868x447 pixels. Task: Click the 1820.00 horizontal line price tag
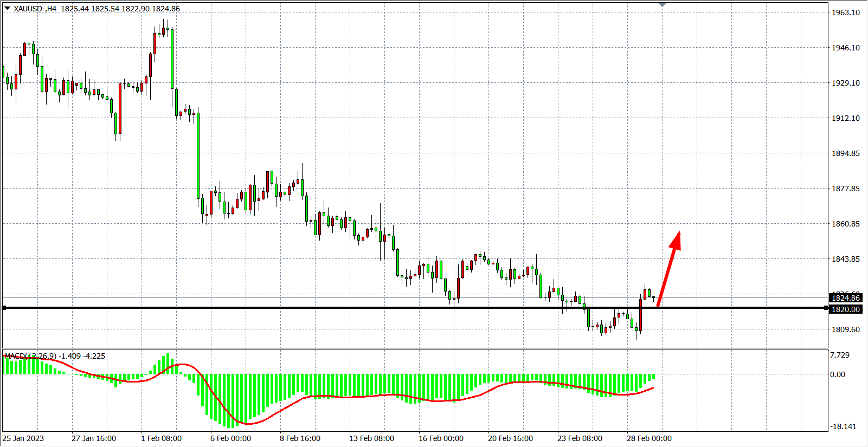[x=845, y=309]
